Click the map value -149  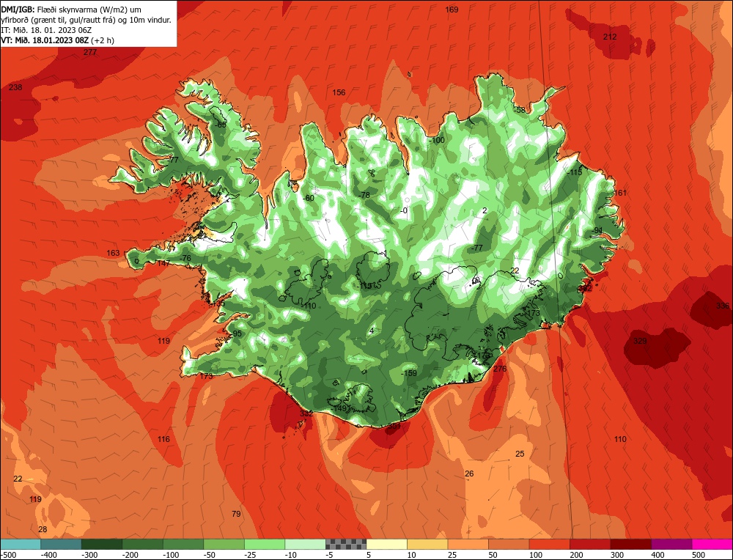tap(339, 408)
